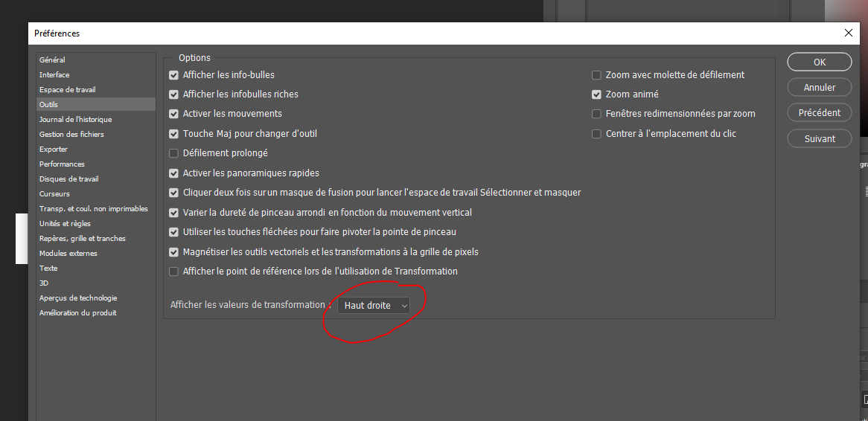Uncheck Afficher les info-bulles
The height and width of the screenshot is (421, 868).
pyautogui.click(x=174, y=75)
